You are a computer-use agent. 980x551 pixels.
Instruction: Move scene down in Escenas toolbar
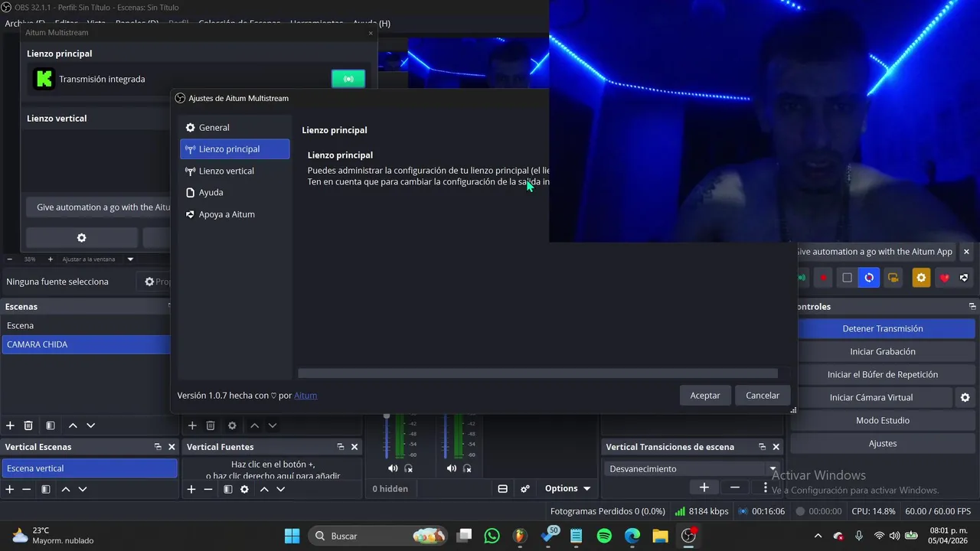[x=90, y=425]
